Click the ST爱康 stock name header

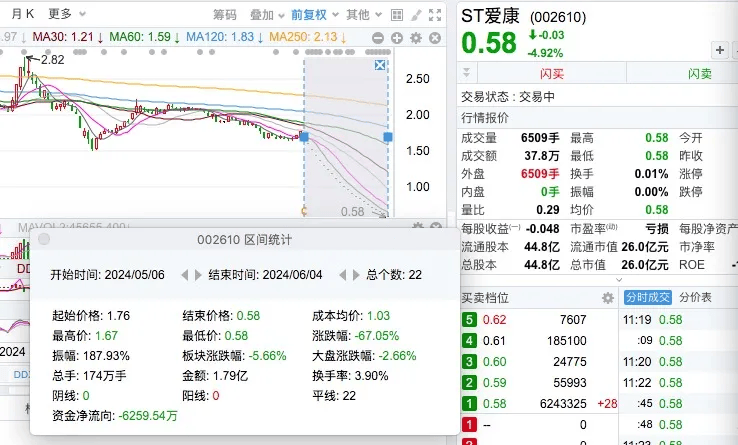(x=490, y=16)
